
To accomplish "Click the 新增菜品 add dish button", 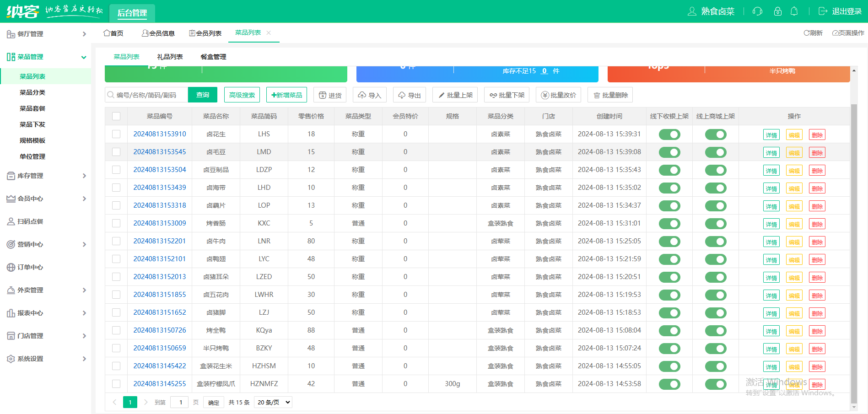I will pyautogui.click(x=286, y=95).
